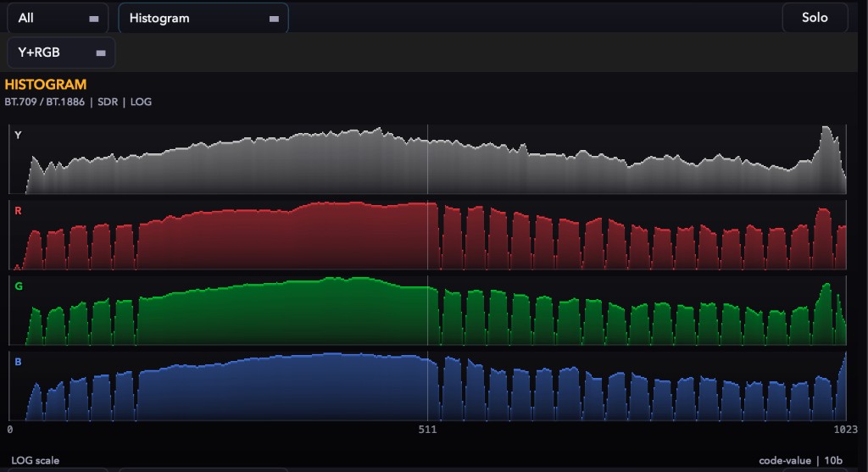Open the Histogram scope type dropdown
The image size is (868, 472).
[x=203, y=19]
